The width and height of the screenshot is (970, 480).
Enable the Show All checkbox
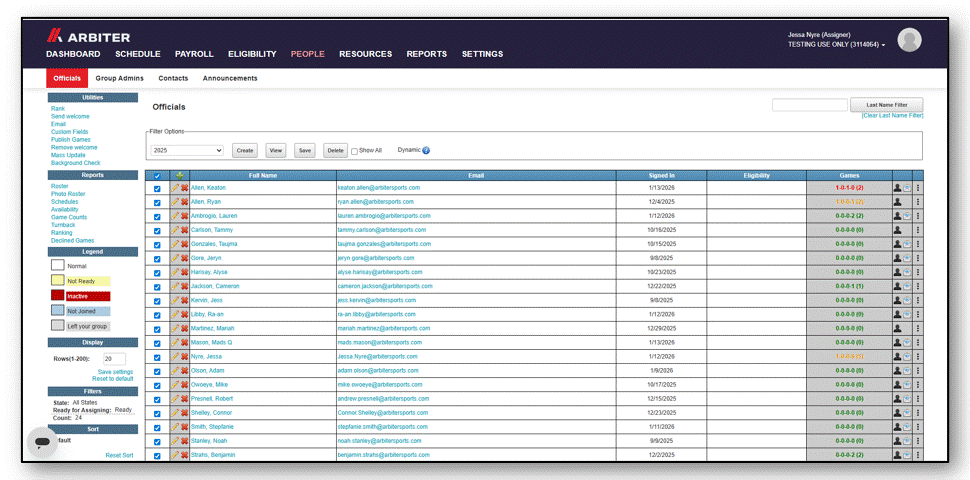click(x=354, y=151)
